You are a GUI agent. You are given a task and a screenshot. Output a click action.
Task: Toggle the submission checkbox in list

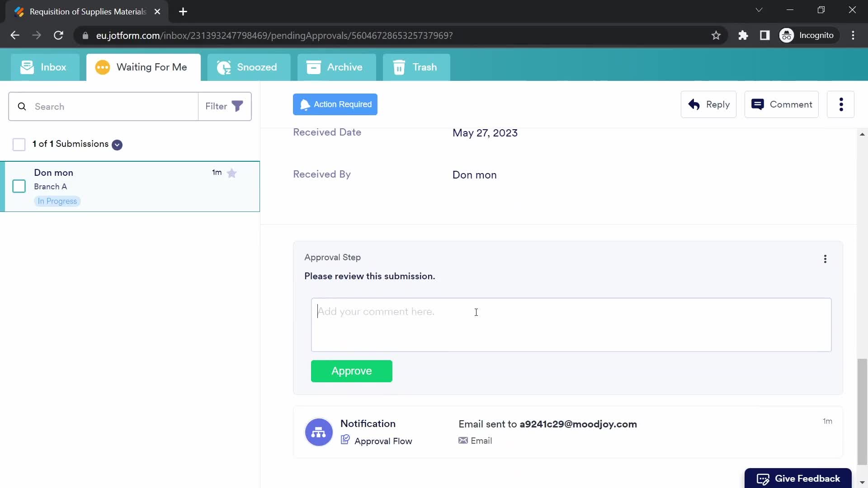click(x=19, y=186)
